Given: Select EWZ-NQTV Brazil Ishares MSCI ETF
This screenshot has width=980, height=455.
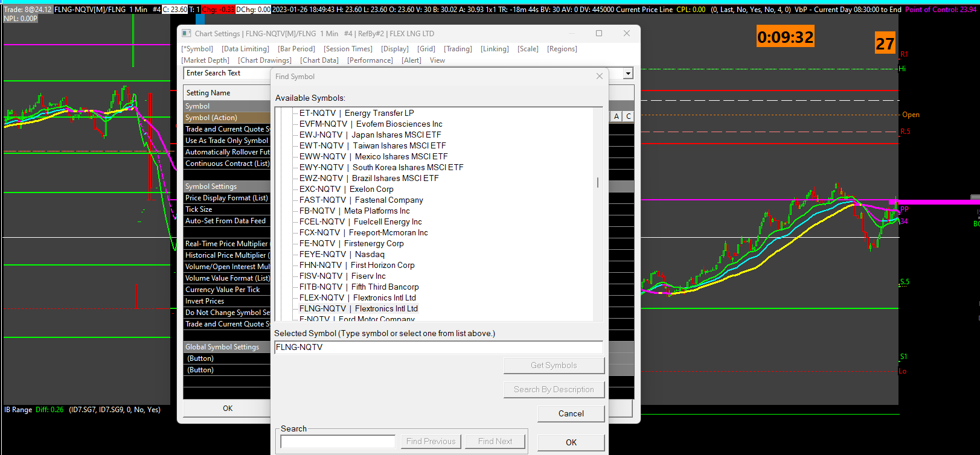Looking at the screenshot, I should point(369,178).
